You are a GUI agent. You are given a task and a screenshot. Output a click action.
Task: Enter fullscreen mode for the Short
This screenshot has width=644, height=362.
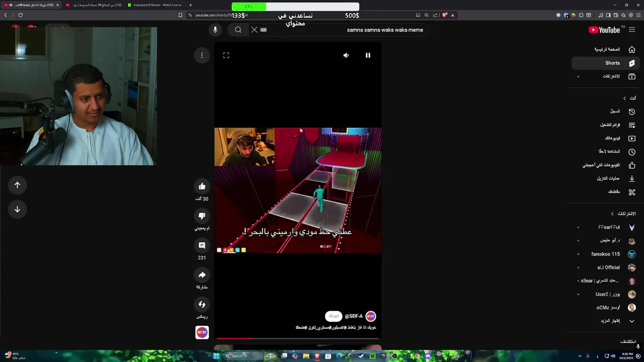click(226, 55)
